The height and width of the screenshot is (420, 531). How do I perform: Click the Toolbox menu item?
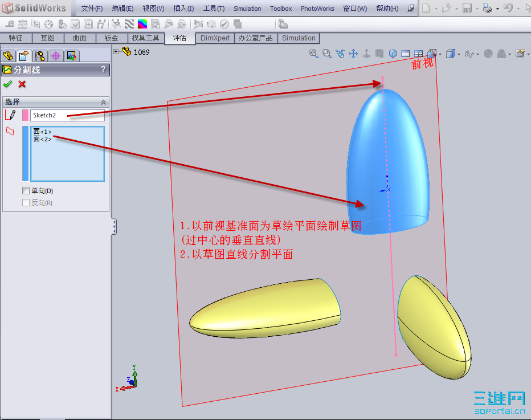[x=281, y=9]
